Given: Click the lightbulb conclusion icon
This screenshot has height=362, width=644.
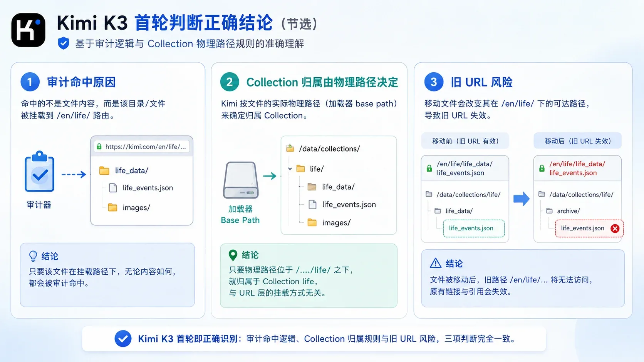Looking at the screenshot, I should 33,256.
